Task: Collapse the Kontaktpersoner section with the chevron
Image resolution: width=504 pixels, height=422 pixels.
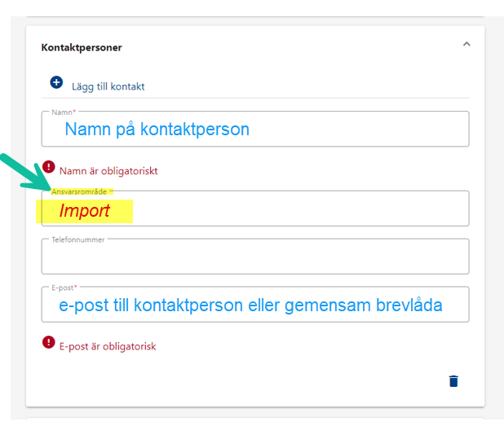Action: (x=466, y=44)
